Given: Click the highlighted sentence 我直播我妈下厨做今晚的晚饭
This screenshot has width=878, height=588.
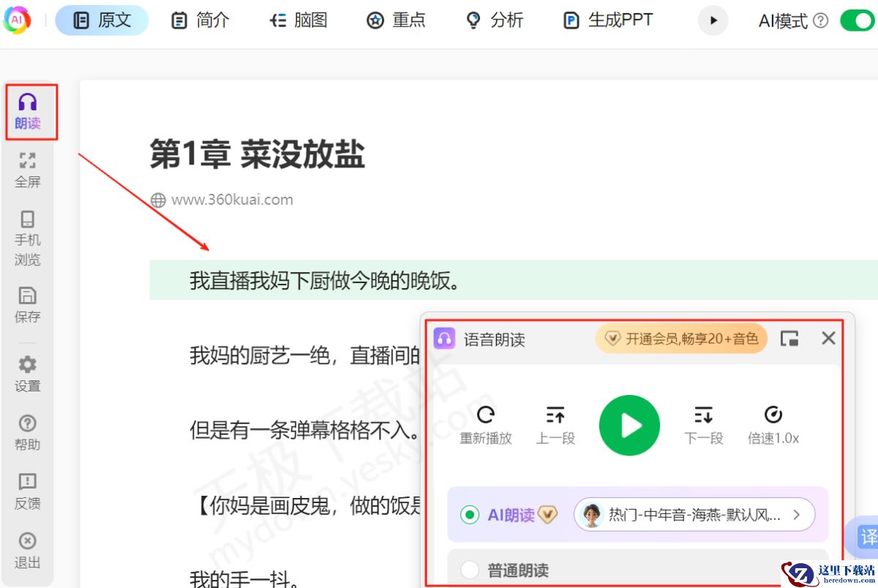Looking at the screenshot, I should point(325,281).
